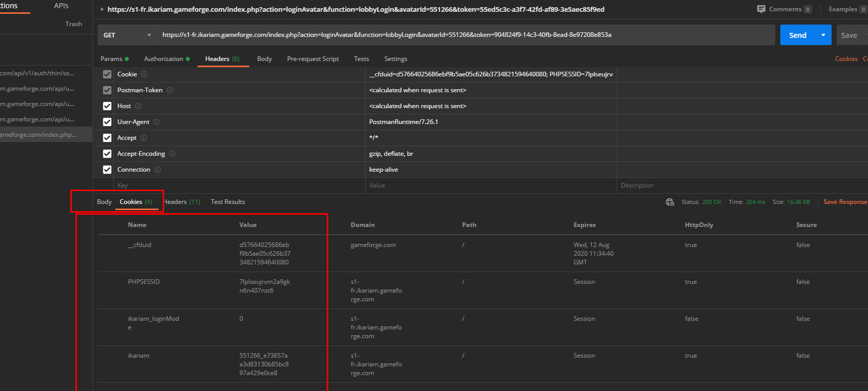This screenshot has height=391, width=868.
Task: Open the Tests tab
Action: pyautogui.click(x=361, y=59)
